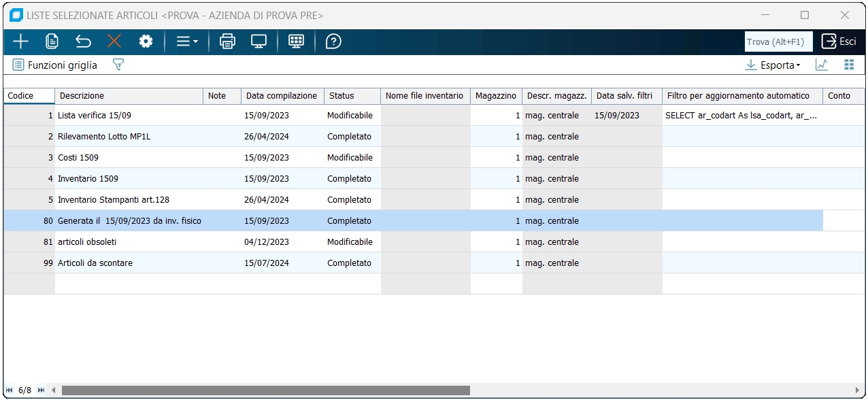Click the filter funnel icon
The height and width of the screenshot is (400, 868).
pyautogui.click(x=118, y=65)
